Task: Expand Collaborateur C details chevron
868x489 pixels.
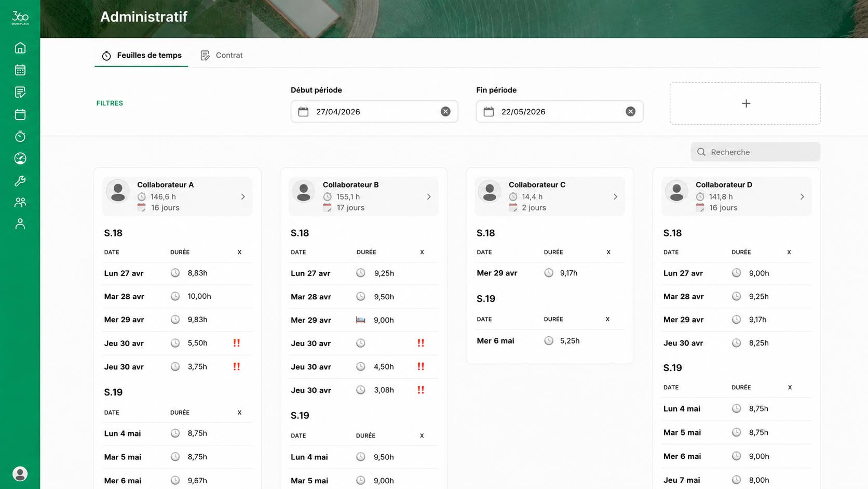Action: 615,197
